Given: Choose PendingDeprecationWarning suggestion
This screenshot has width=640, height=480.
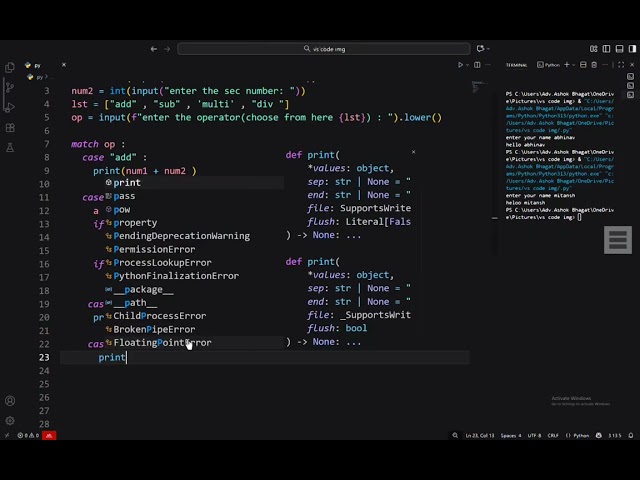Looking at the screenshot, I should pos(194,236).
